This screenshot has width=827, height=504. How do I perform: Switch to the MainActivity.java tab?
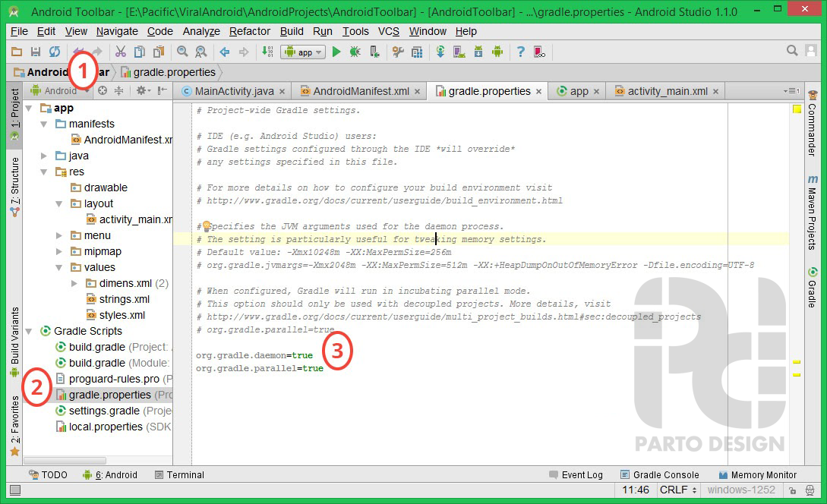pos(234,91)
